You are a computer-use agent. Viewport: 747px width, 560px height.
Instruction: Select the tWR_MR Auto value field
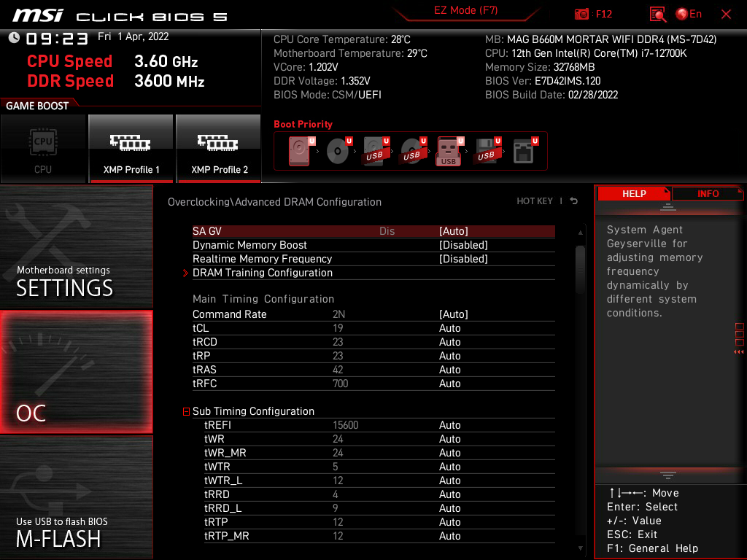click(x=449, y=452)
